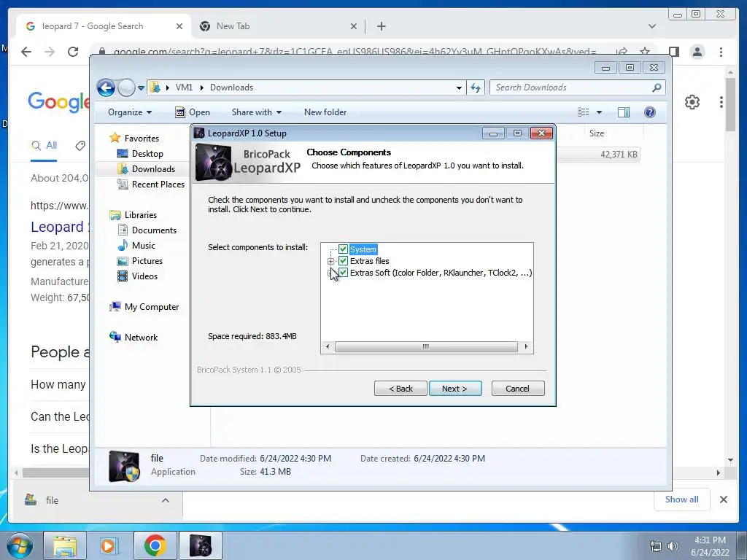Click the VM1 breadcrumb in address bar
The height and width of the screenshot is (560, 747).
(184, 87)
